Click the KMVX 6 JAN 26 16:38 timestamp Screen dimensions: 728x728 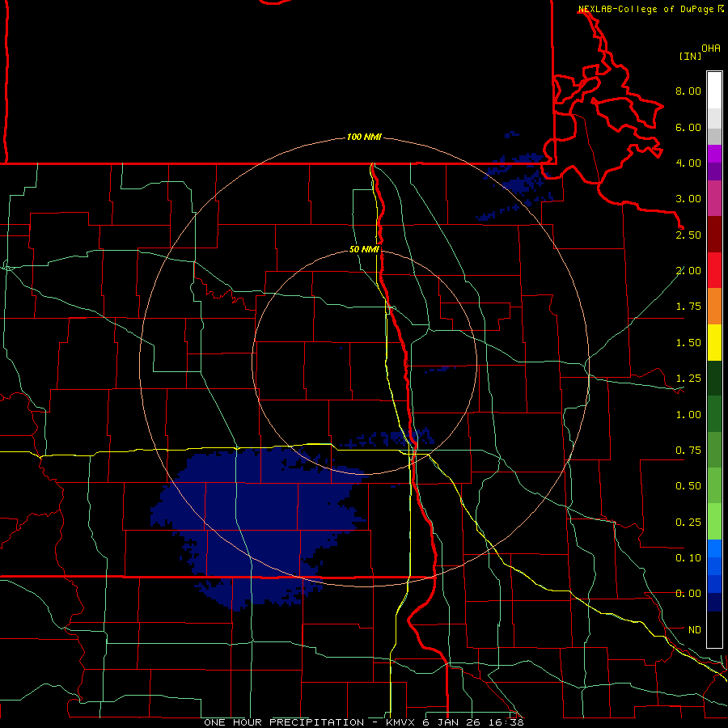point(455,722)
